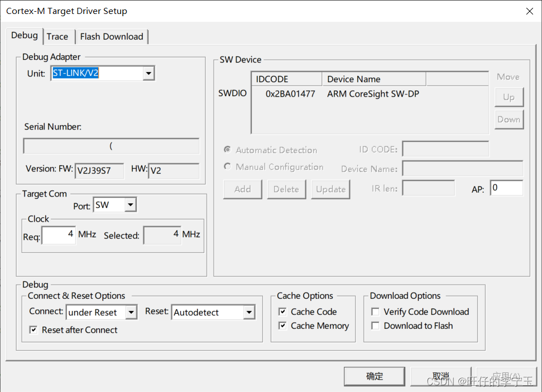Viewport: 542px width, 392px height.
Task: Select the 0x2BA01477 IDCODE entry
Action: coord(290,94)
